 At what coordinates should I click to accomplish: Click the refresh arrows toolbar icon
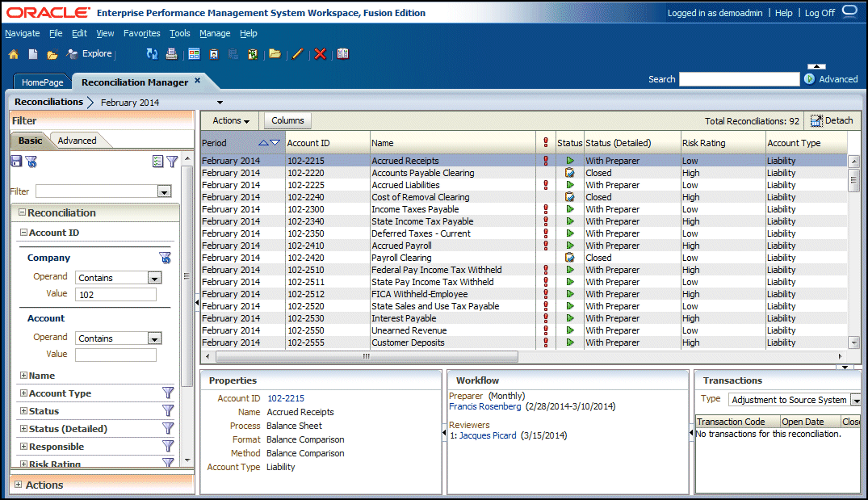[x=152, y=54]
